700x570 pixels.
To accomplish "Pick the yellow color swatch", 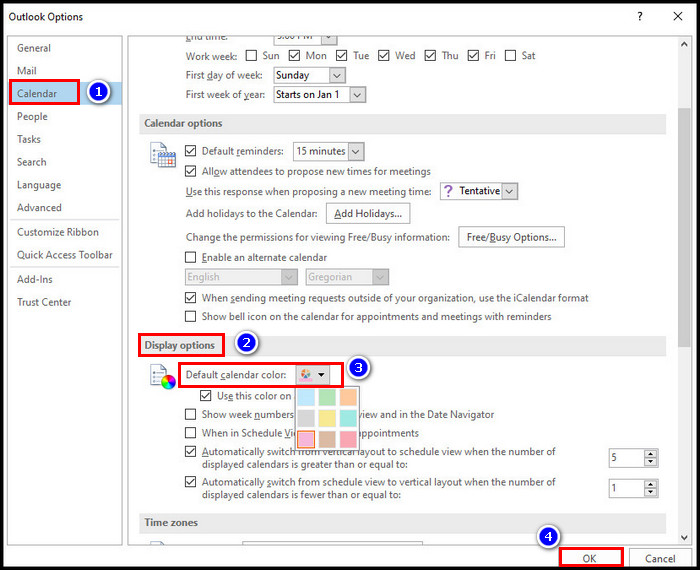I will coord(327,418).
